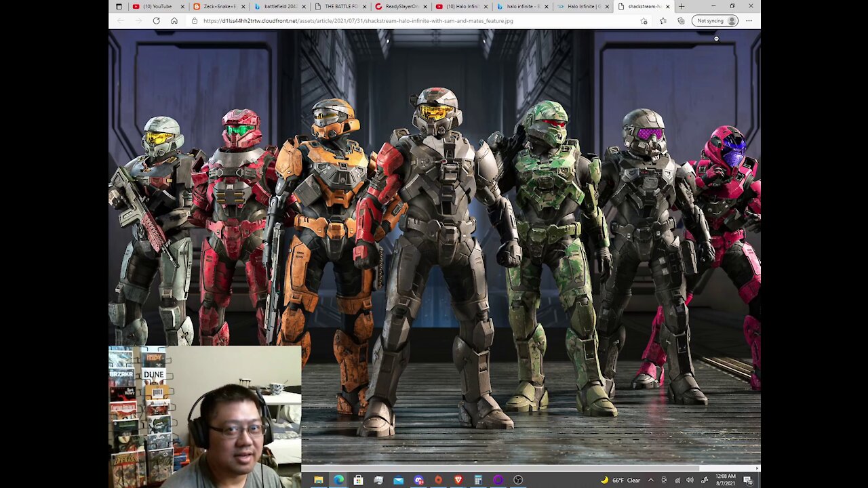Switch to THE BATTLE FOR tab
This screenshot has width=868, height=488.
[x=340, y=6]
